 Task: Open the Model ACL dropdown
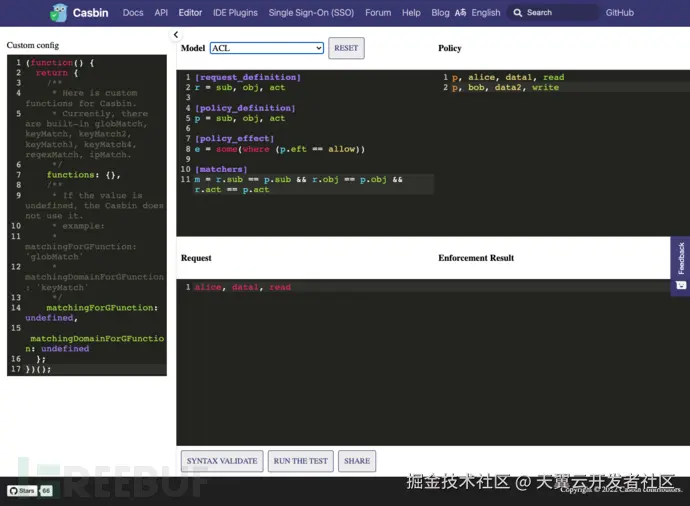pos(267,48)
